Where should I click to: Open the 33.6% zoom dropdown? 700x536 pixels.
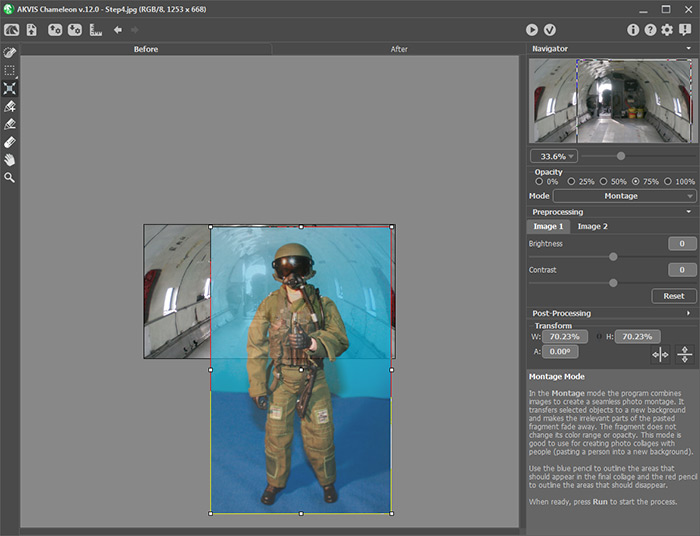(x=554, y=156)
